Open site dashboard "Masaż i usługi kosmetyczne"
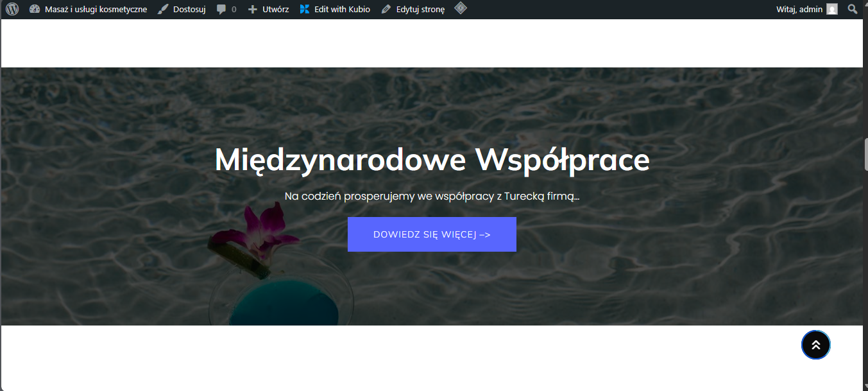 pos(89,9)
